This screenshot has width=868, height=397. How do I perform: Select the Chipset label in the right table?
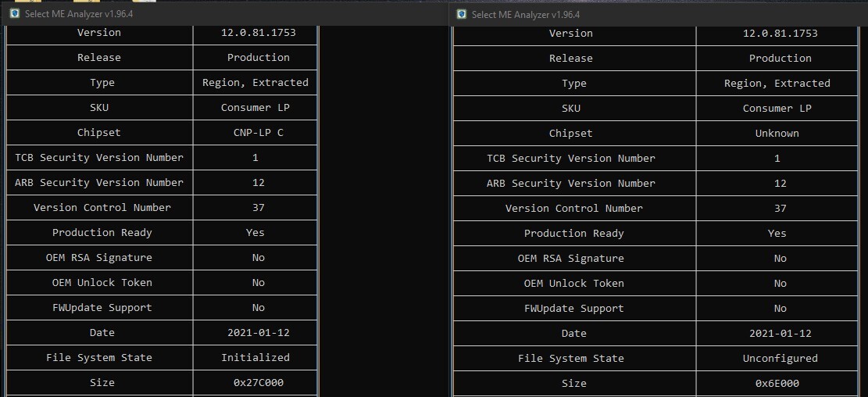tap(570, 133)
